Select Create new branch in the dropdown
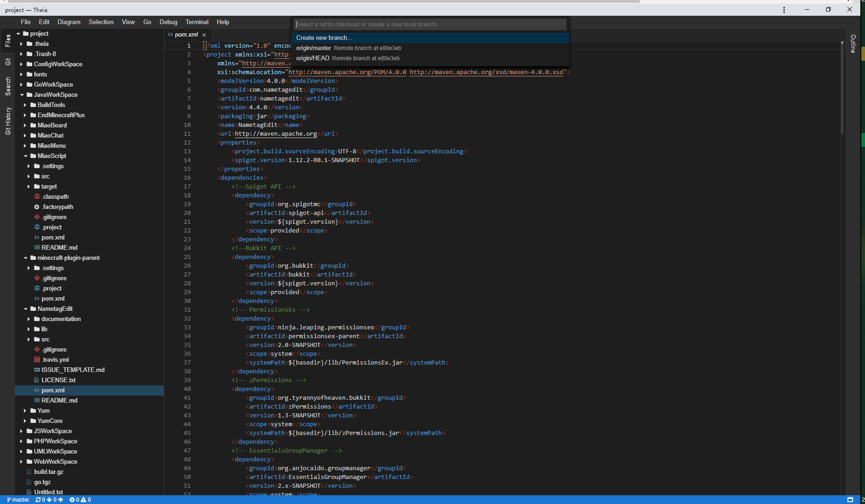Image resolution: width=865 pixels, height=504 pixels. pos(324,38)
